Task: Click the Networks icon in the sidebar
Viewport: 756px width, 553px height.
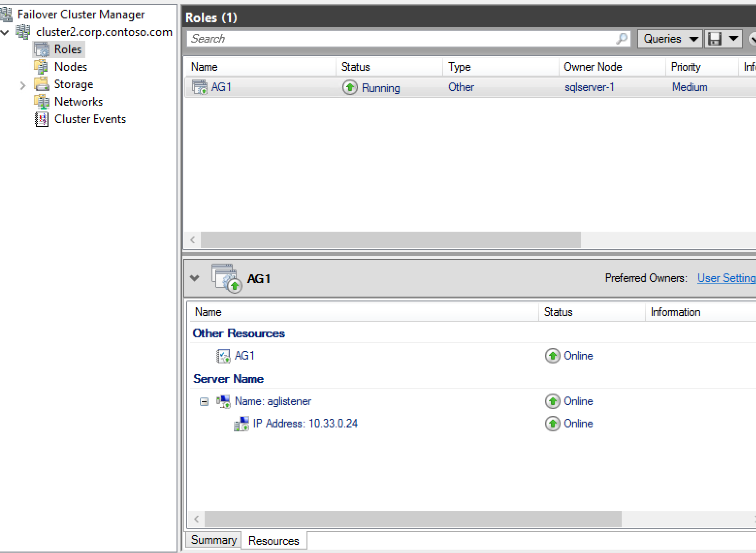Action: 42,102
